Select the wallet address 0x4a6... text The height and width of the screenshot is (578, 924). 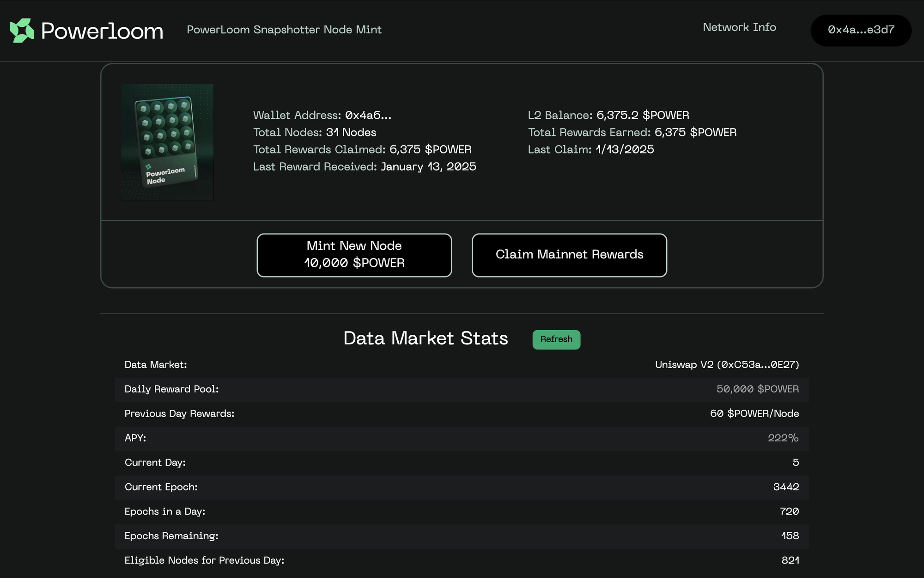368,115
